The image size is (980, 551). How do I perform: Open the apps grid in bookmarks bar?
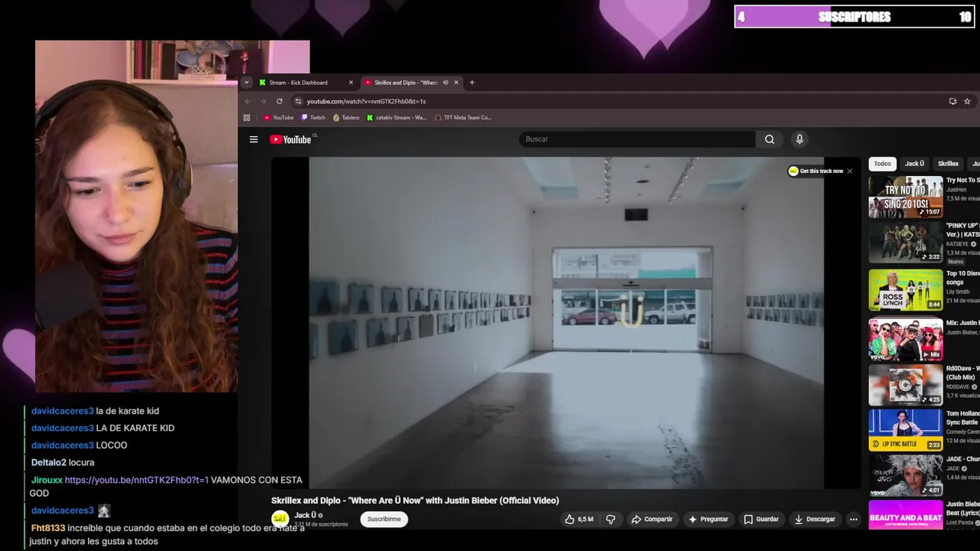coord(247,118)
